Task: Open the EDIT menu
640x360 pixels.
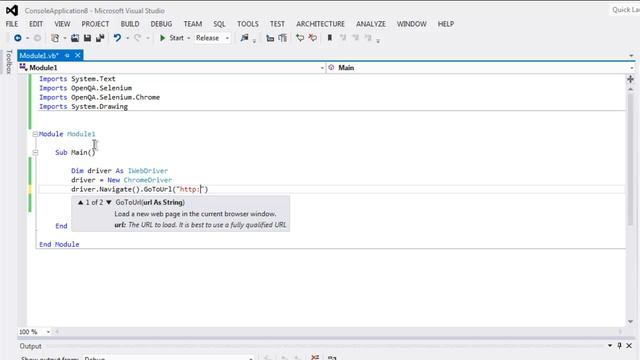Action: (x=36, y=24)
